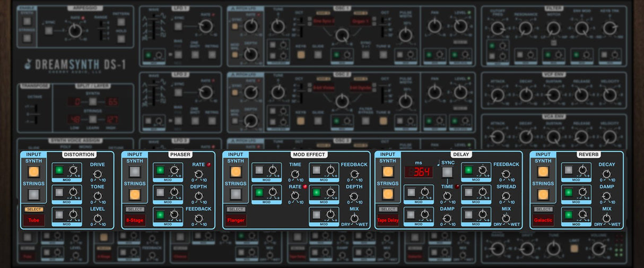Click the 364 ms delay time display
The width and height of the screenshot is (644, 268).
419,172
